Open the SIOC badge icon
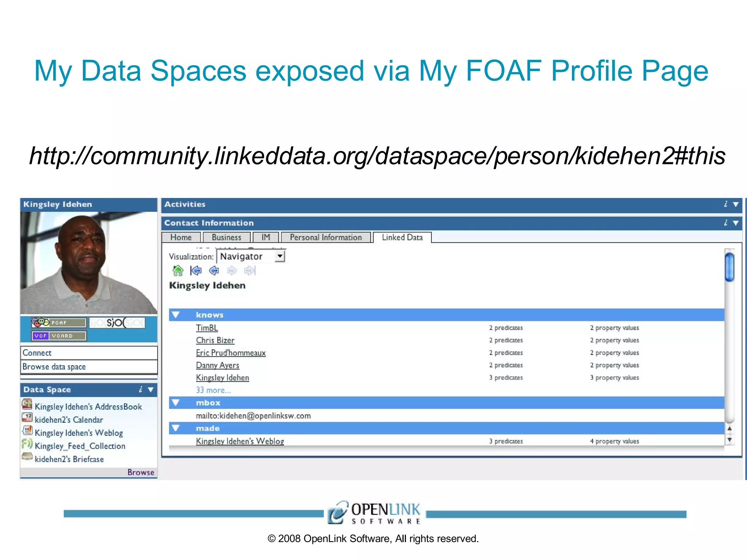 pos(117,323)
